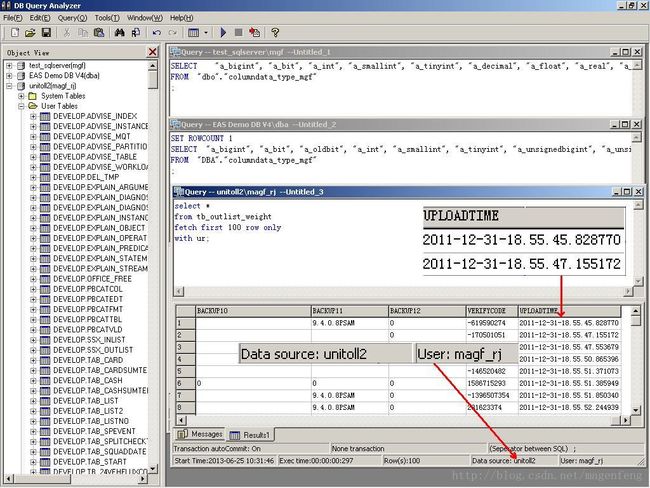Open Find with the binoculars icon
Image resolution: width=650 pixels, height=488 pixels.
click(120, 32)
